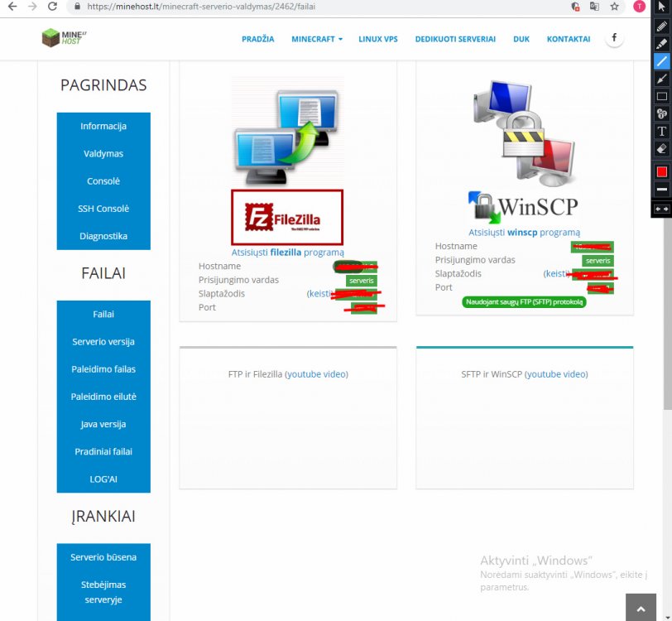Viewport: 672px width, 621px height.
Task: Open the Facebook icon link
Action: click(614, 38)
